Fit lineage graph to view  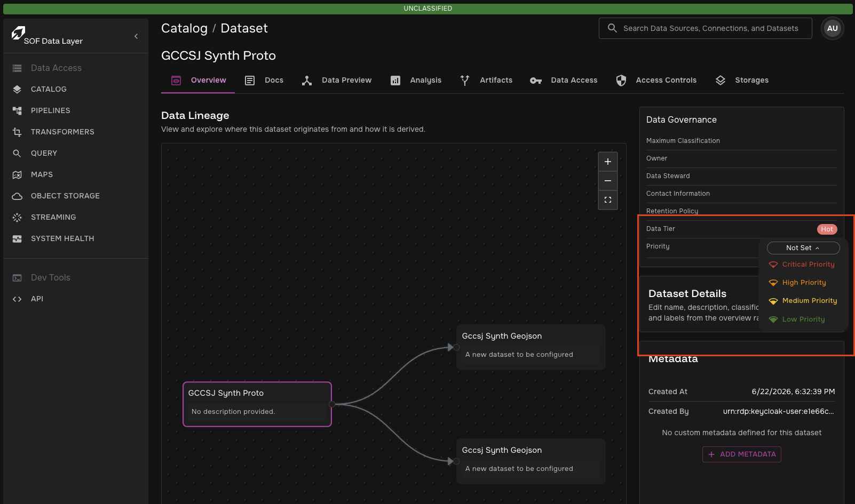pos(608,200)
